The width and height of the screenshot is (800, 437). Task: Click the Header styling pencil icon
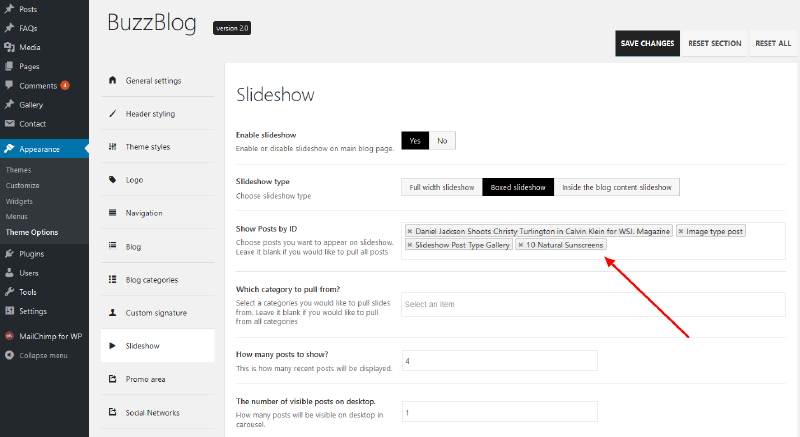pyautogui.click(x=112, y=114)
